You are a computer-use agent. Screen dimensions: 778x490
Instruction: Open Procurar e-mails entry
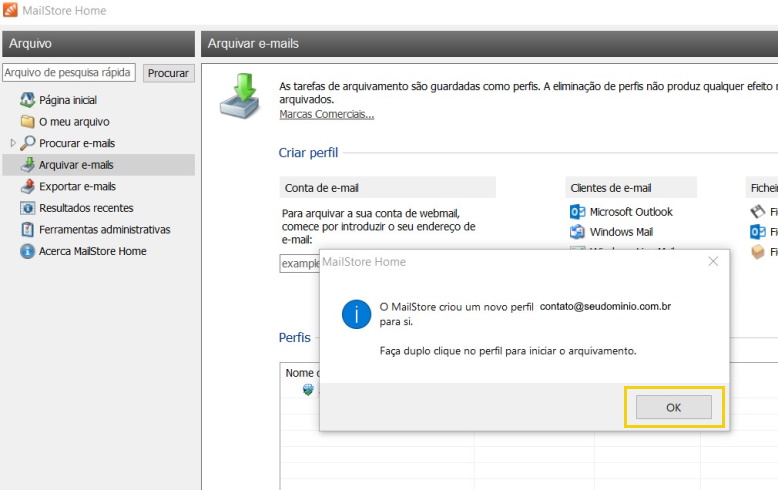point(77,143)
